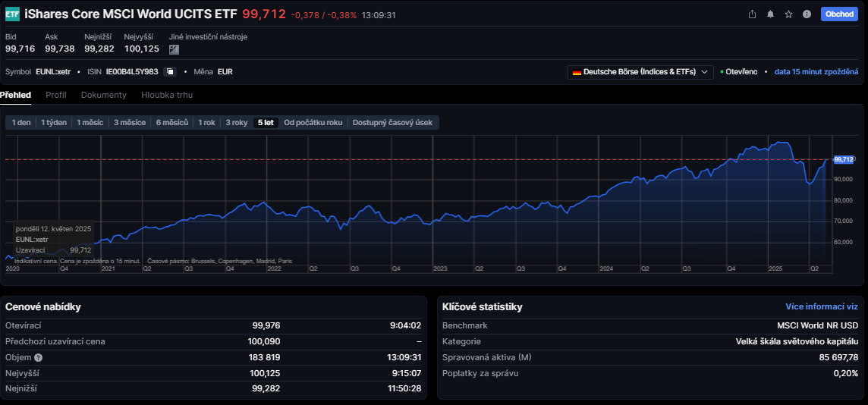Click the Bid value 99,716
This screenshot has height=405, width=868.
(x=20, y=49)
